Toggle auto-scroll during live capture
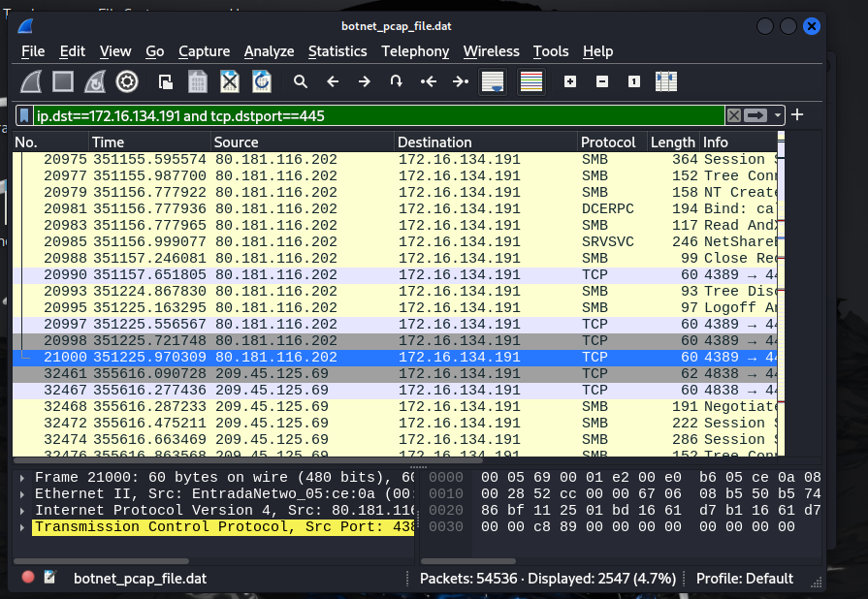Screen dimensions: 868x599 click(493, 81)
